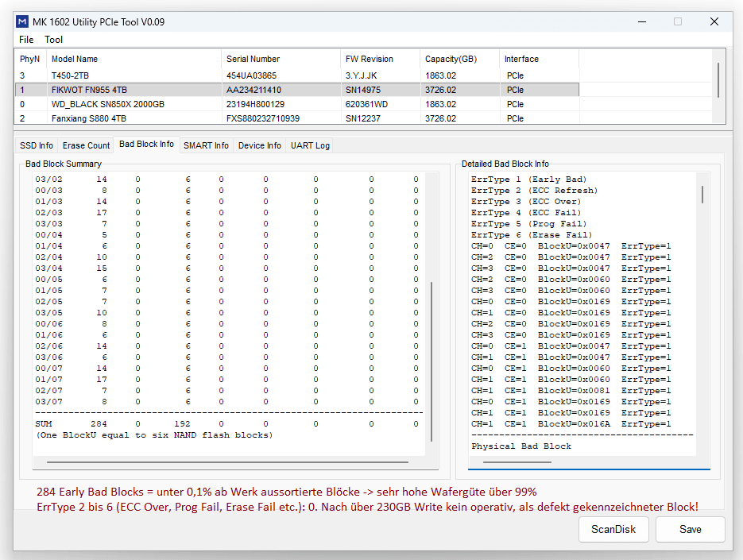Select the Bad Block Info tab
Viewport: 743px width, 560px height.
click(146, 144)
